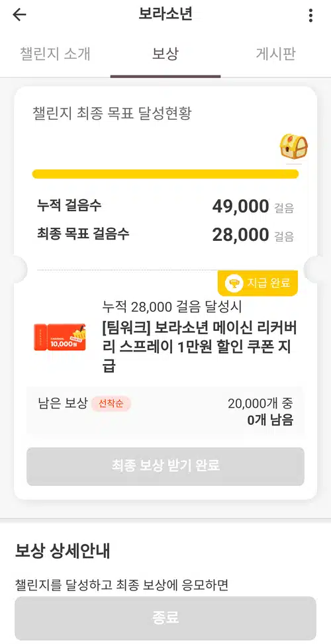
Task: Switch to the 챌린지 소개 tab
Action: 55,54
